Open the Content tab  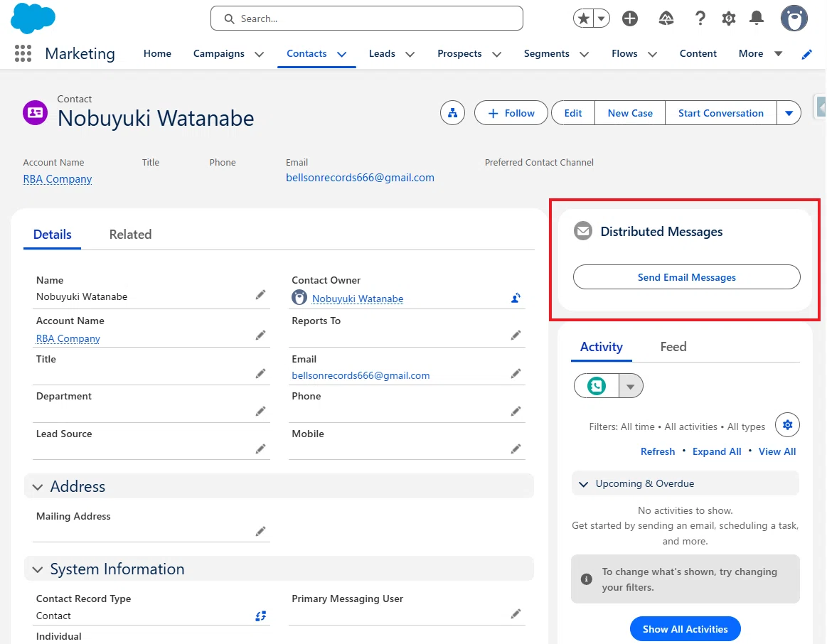(x=698, y=54)
